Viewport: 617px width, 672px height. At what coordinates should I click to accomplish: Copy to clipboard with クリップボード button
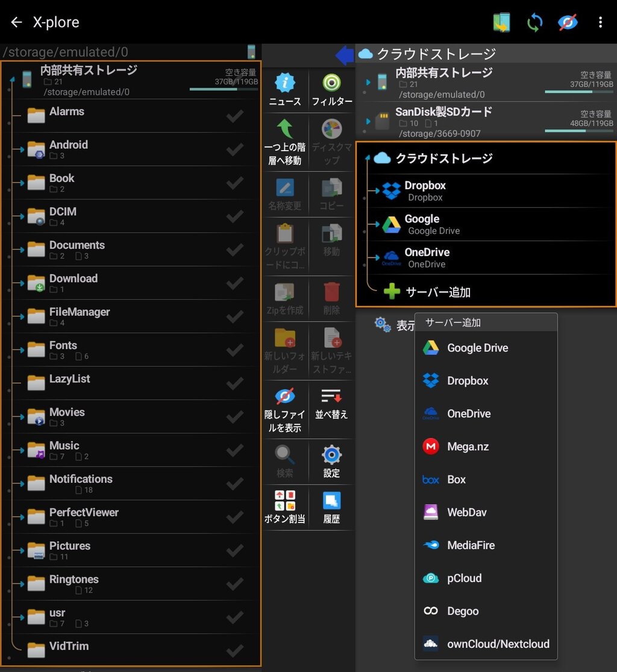[x=285, y=247]
